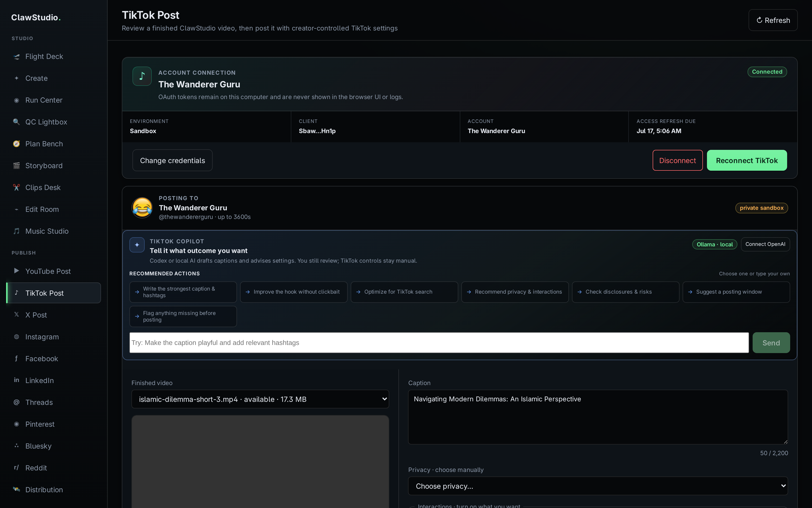The width and height of the screenshot is (812, 508).
Task: Click the YouTube Post play icon
Action: click(x=16, y=271)
